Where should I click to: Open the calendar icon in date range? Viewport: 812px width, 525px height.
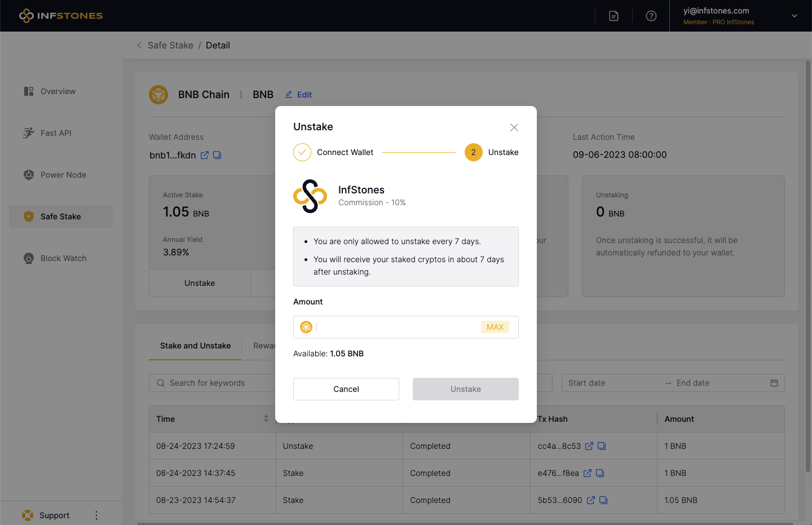pyautogui.click(x=774, y=383)
